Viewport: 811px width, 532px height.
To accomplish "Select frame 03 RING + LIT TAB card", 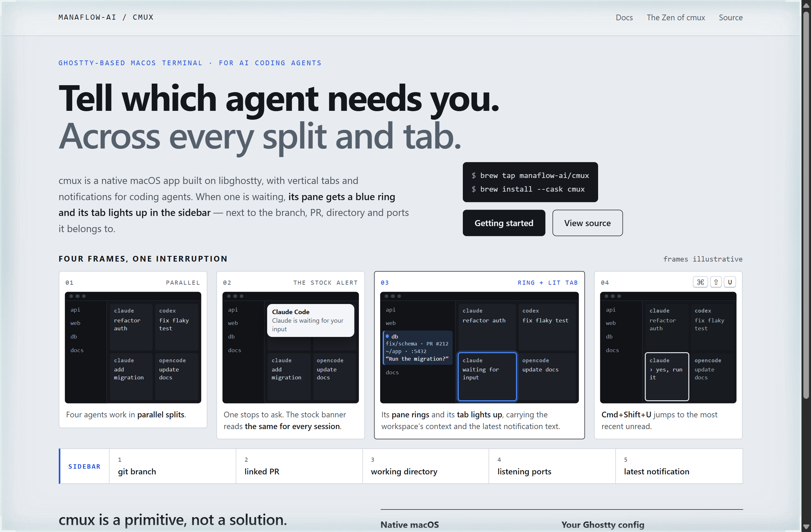I will pos(479,355).
